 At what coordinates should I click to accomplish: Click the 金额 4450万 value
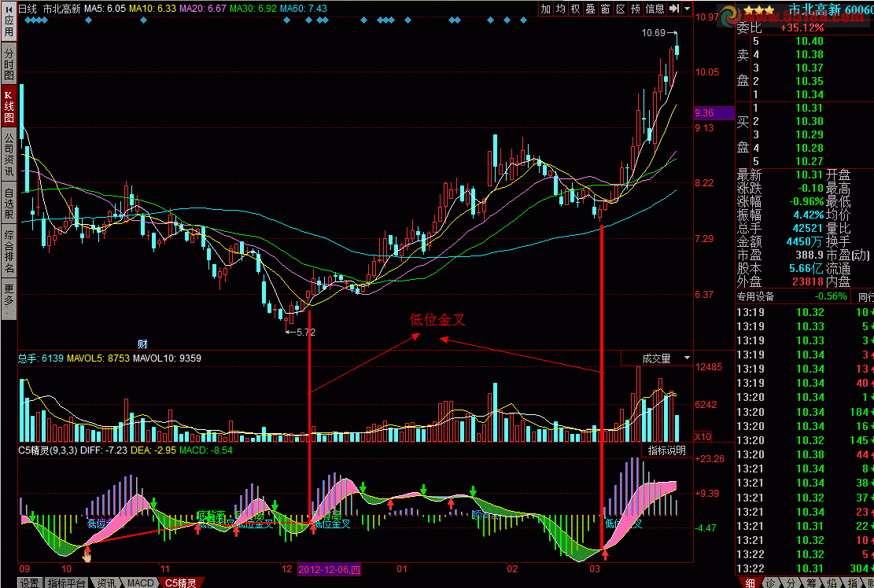pos(805,241)
